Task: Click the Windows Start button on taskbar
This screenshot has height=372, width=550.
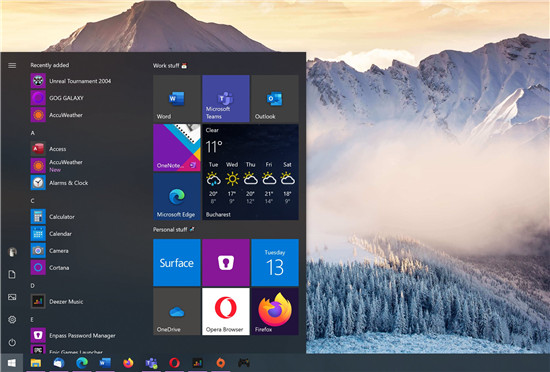Action: pos(12,363)
